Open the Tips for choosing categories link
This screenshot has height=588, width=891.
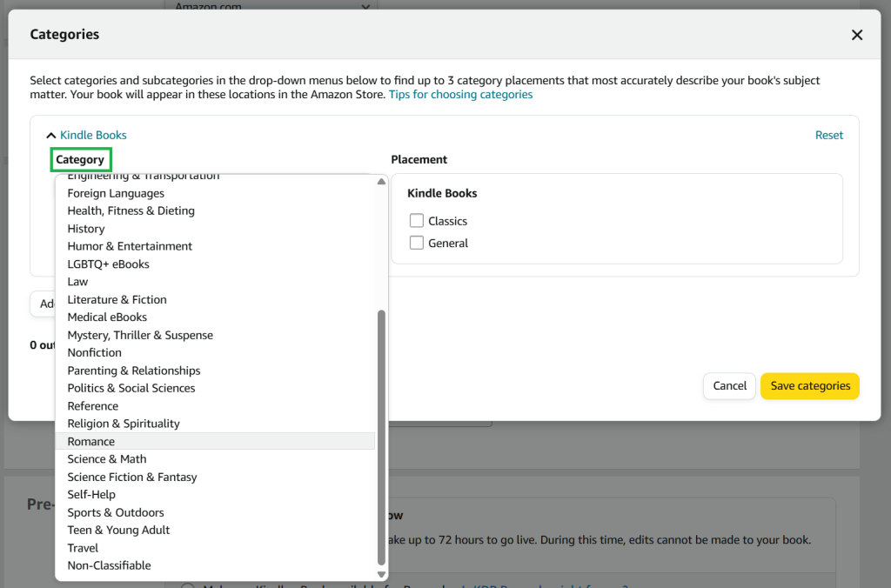[460, 94]
